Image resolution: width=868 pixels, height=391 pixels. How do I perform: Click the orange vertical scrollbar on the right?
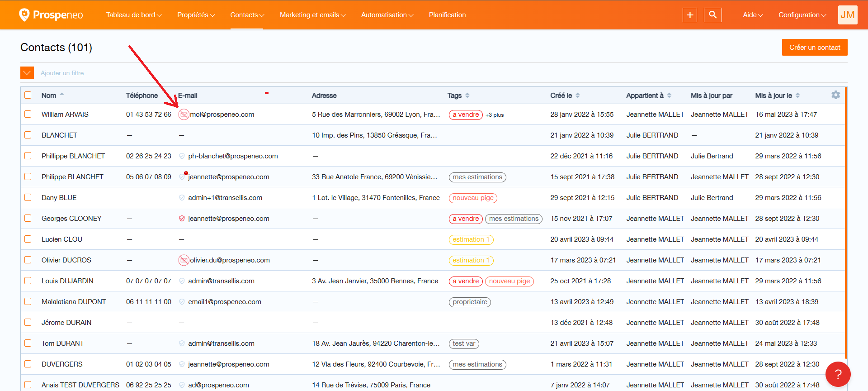(x=846, y=222)
